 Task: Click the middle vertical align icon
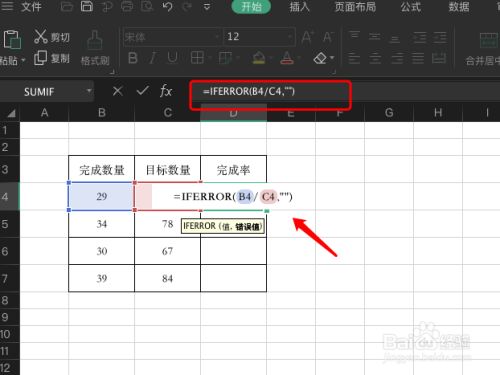pyautogui.click(x=375, y=36)
